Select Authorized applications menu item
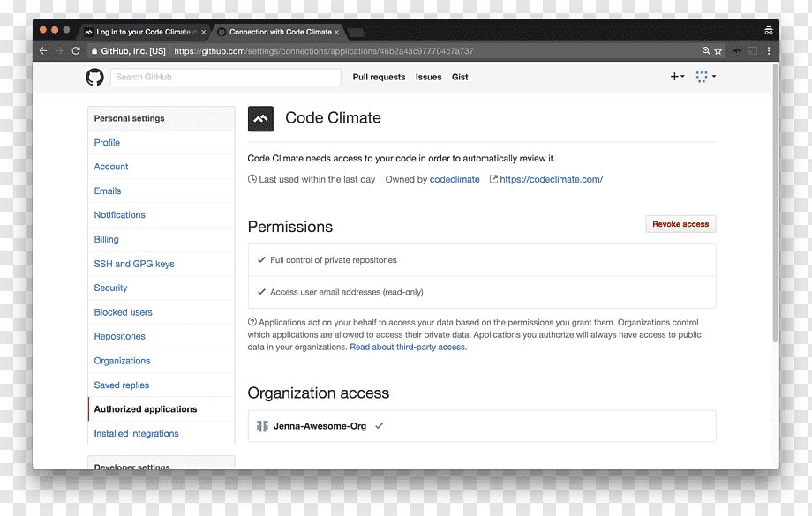812x516 pixels. [161, 409]
